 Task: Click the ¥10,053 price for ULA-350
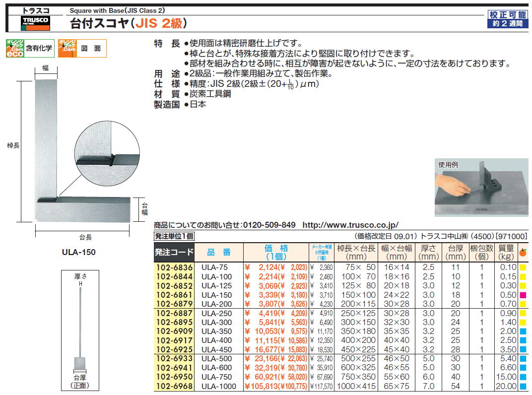click(x=261, y=331)
